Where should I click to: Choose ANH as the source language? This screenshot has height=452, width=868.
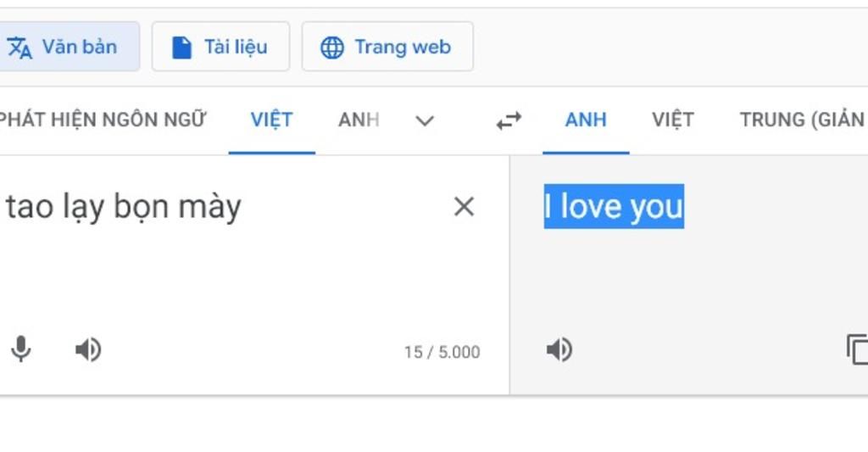tap(359, 120)
